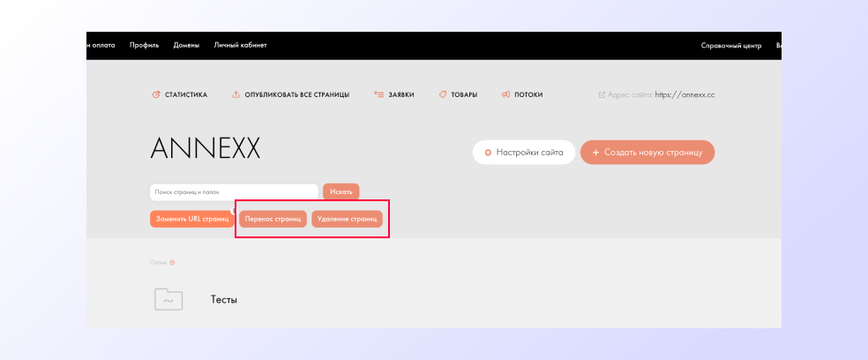Open Настройки сайта

524,153
